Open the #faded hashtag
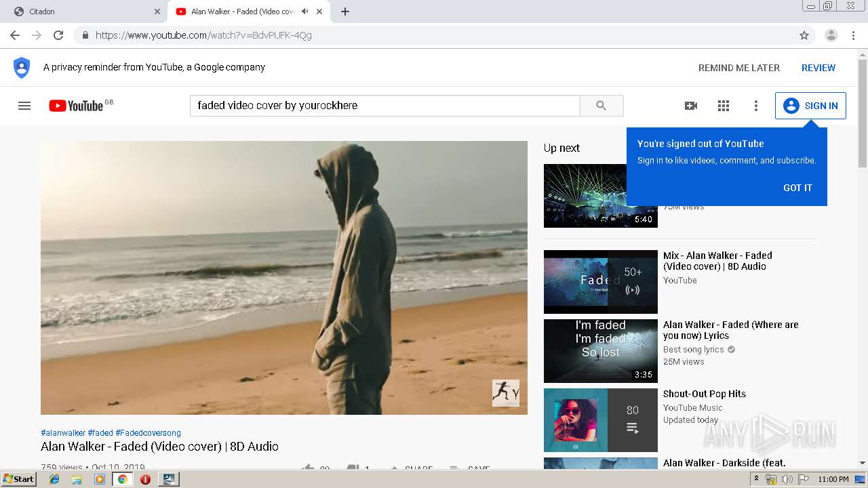Screen dimensions: 868x488 (x=100, y=432)
